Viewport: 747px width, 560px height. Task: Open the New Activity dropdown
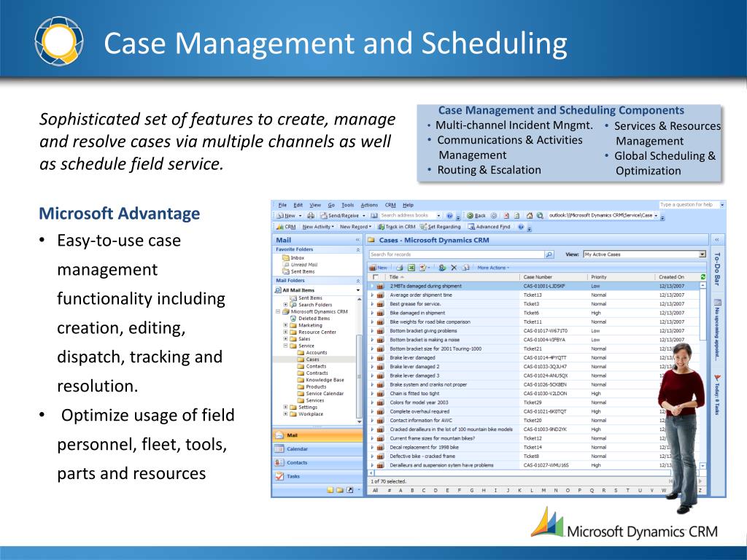318,227
